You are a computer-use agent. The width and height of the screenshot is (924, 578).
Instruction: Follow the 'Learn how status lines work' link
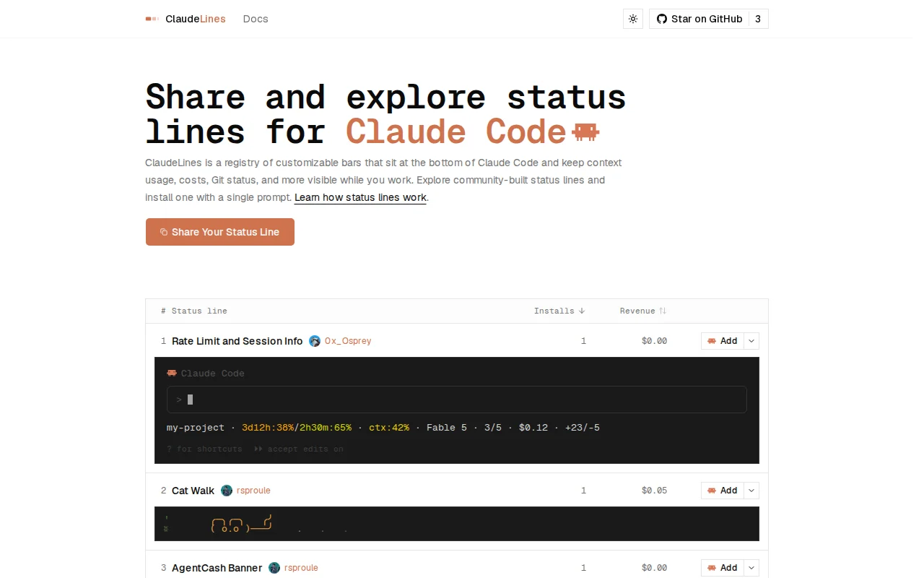click(360, 197)
